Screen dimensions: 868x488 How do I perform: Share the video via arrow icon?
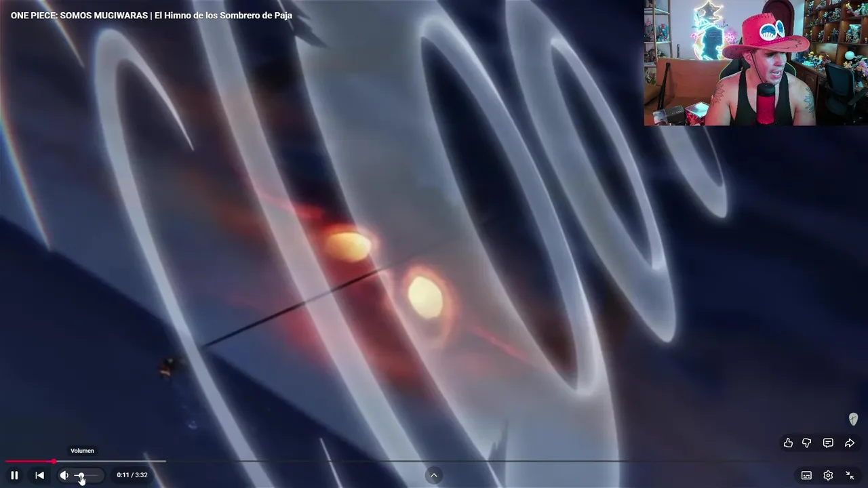pos(850,443)
